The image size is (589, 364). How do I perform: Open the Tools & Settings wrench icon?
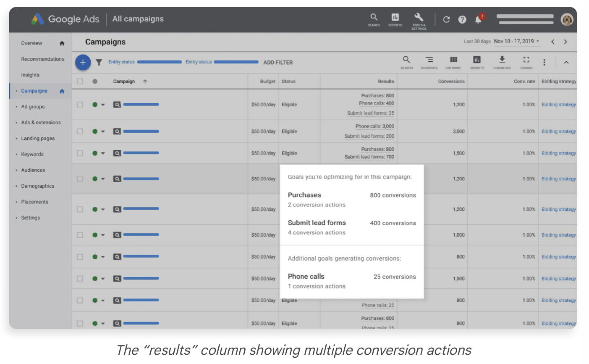(x=419, y=20)
